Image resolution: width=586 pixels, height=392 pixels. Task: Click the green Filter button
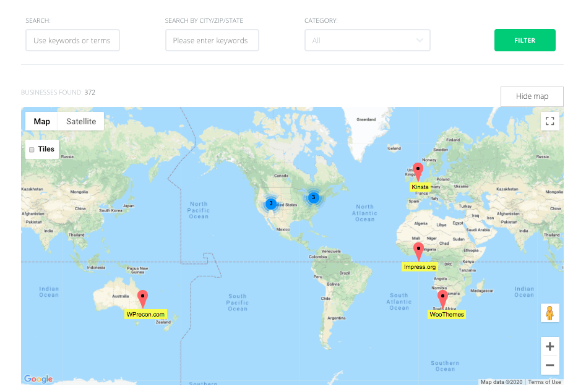[x=525, y=40]
